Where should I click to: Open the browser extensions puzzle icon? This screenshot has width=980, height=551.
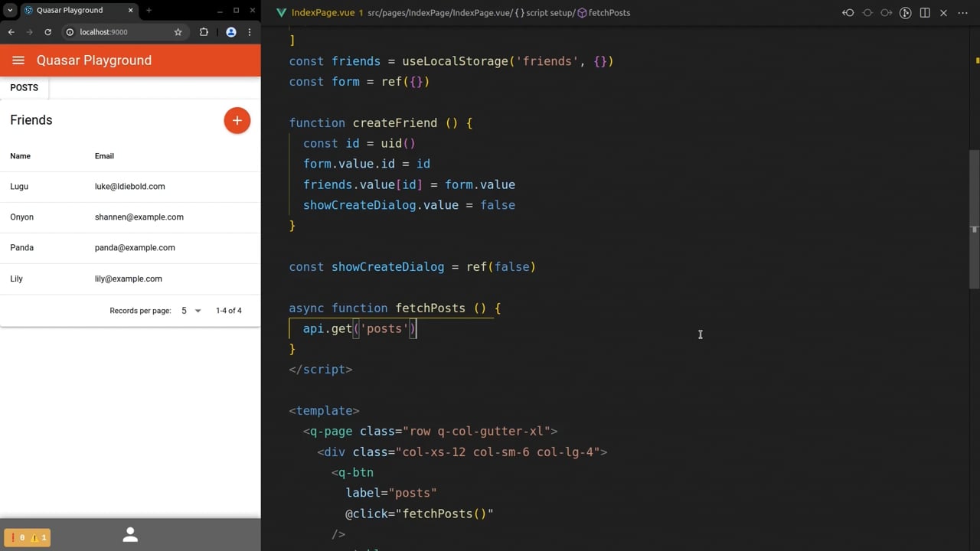tap(204, 32)
